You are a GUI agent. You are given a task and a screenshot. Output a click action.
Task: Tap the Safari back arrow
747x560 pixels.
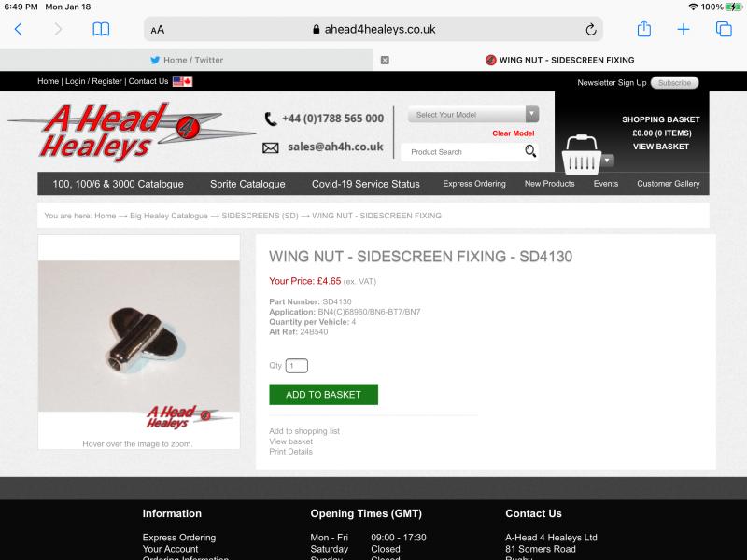18,30
